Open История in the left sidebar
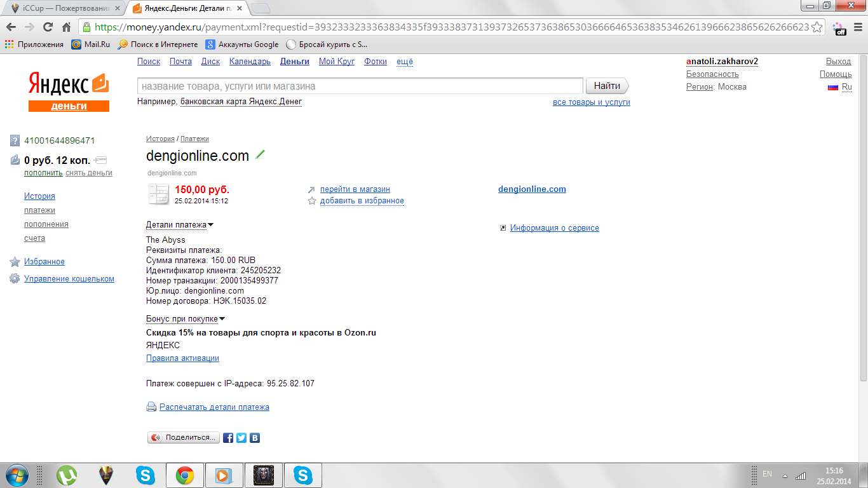Viewport: 868px width, 488px height. [39, 196]
